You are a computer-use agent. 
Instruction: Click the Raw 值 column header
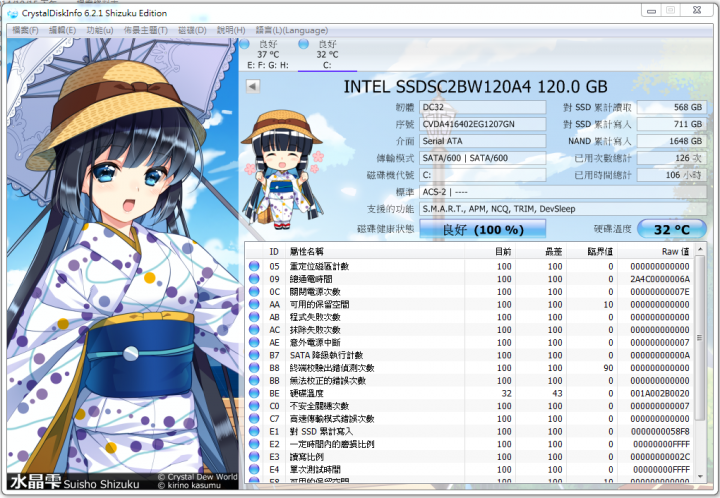click(x=656, y=252)
